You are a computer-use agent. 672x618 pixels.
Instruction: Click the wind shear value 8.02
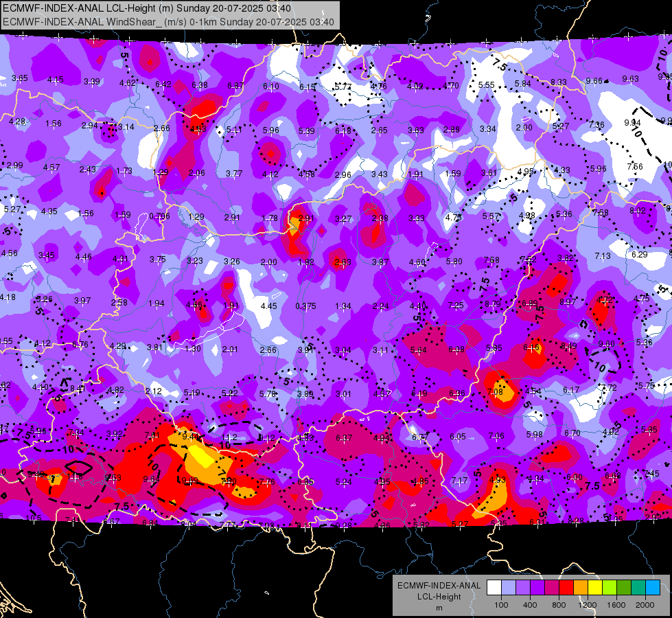638,211
